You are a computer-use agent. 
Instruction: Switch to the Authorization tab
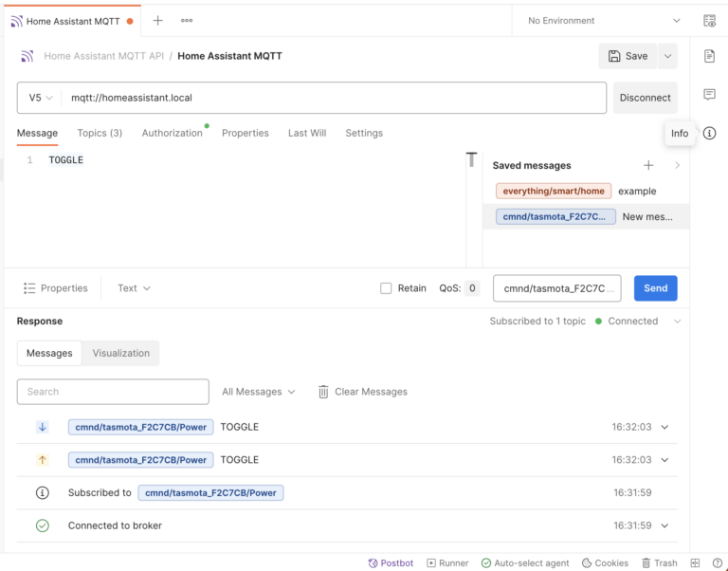coord(172,134)
